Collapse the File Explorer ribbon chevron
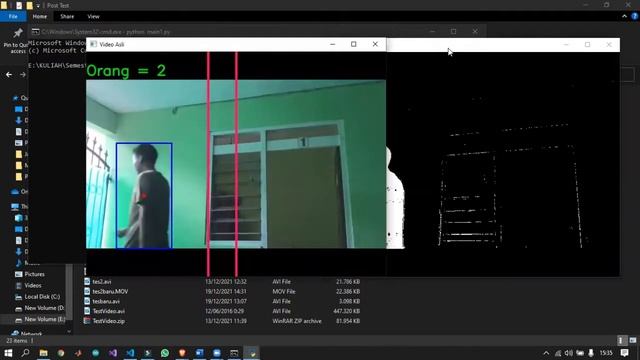 (x=624, y=16)
